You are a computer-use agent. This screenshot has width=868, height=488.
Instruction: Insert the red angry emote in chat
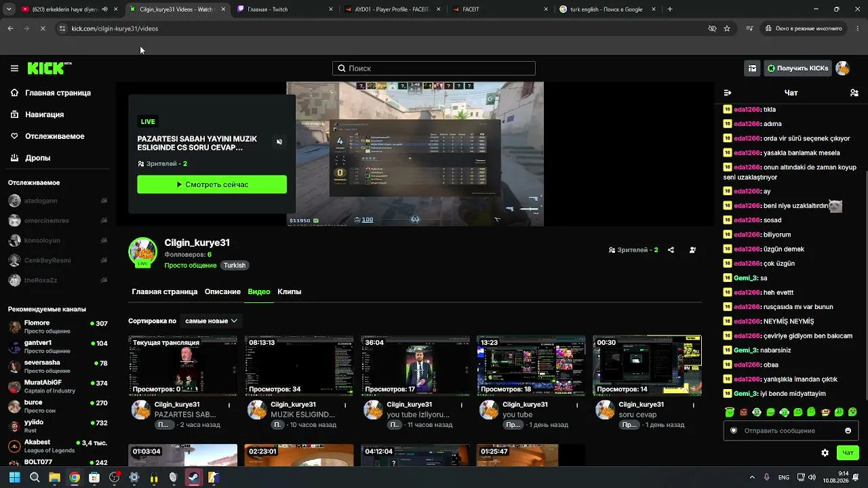(743, 412)
